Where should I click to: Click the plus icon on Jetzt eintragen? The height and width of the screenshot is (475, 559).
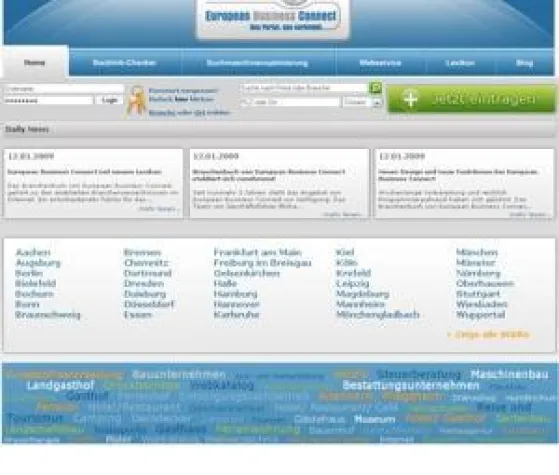[x=411, y=99]
